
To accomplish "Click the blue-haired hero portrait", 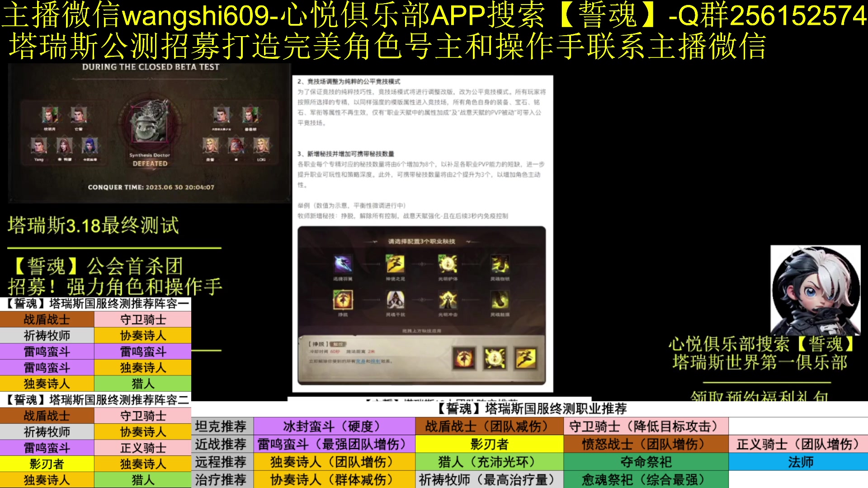I will click(x=90, y=146).
